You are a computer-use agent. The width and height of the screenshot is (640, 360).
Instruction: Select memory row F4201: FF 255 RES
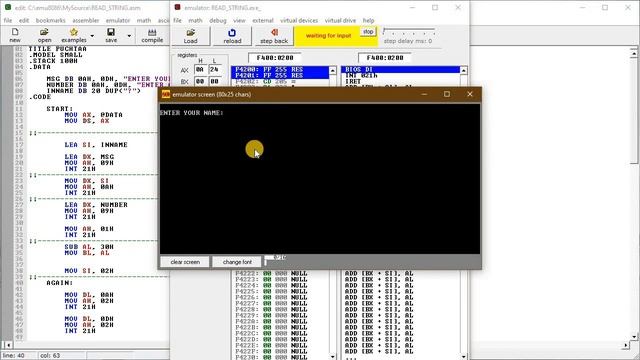[x=280, y=76]
